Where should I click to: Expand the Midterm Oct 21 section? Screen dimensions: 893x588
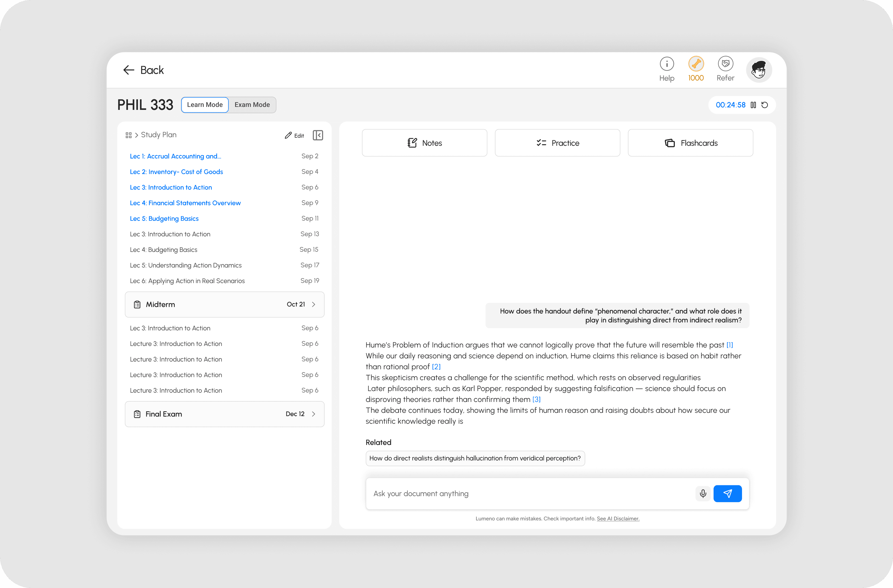click(224, 304)
